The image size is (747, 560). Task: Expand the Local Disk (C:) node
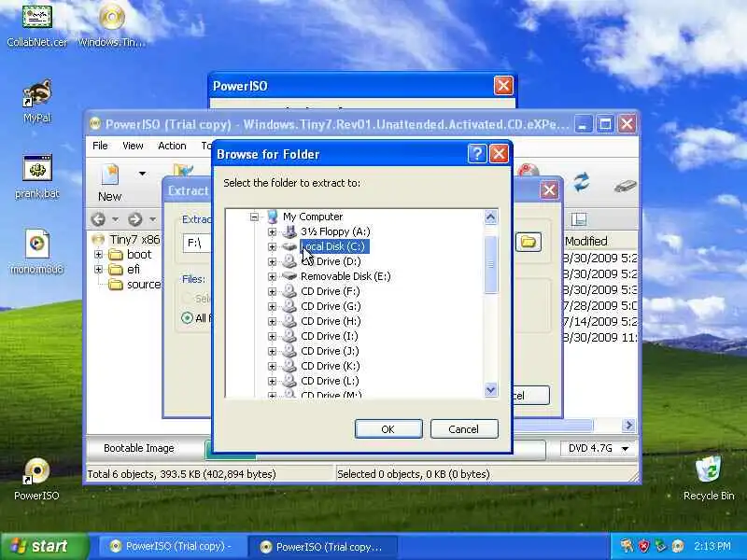(x=272, y=246)
